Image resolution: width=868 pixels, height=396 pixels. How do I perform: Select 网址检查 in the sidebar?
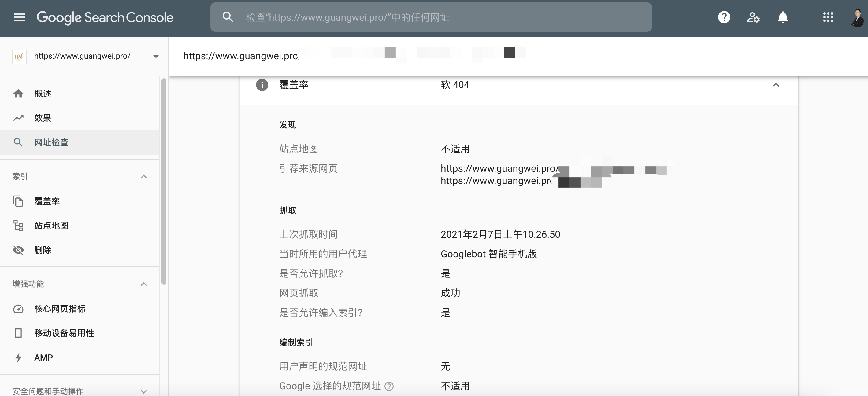[x=80, y=142]
